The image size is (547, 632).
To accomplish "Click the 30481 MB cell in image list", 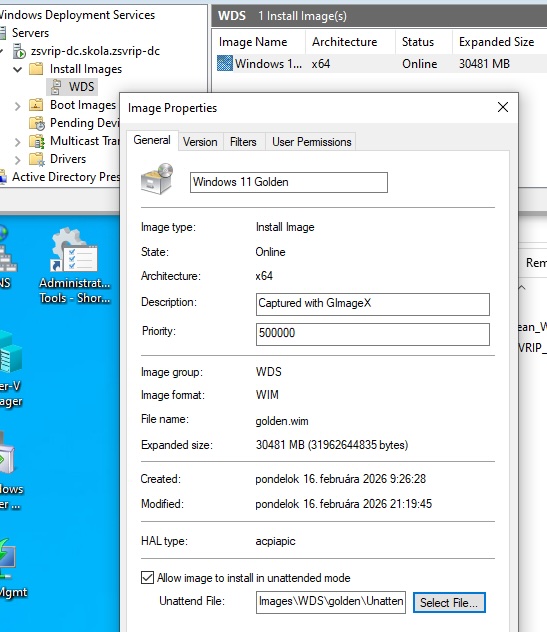I will 484,64.
